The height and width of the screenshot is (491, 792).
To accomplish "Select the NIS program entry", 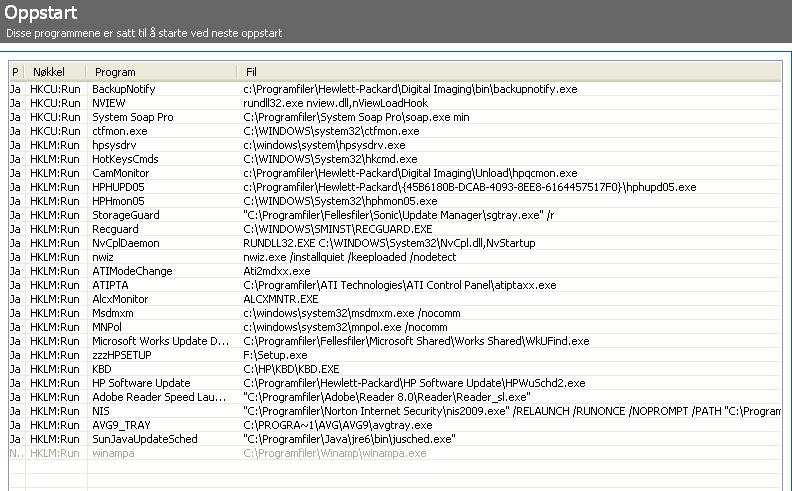I will [101, 412].
